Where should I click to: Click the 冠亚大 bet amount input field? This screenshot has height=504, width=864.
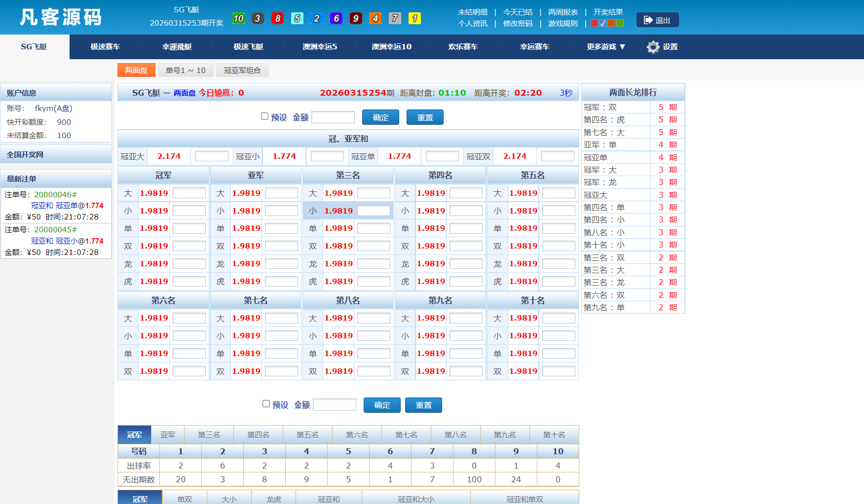[212, 156]
